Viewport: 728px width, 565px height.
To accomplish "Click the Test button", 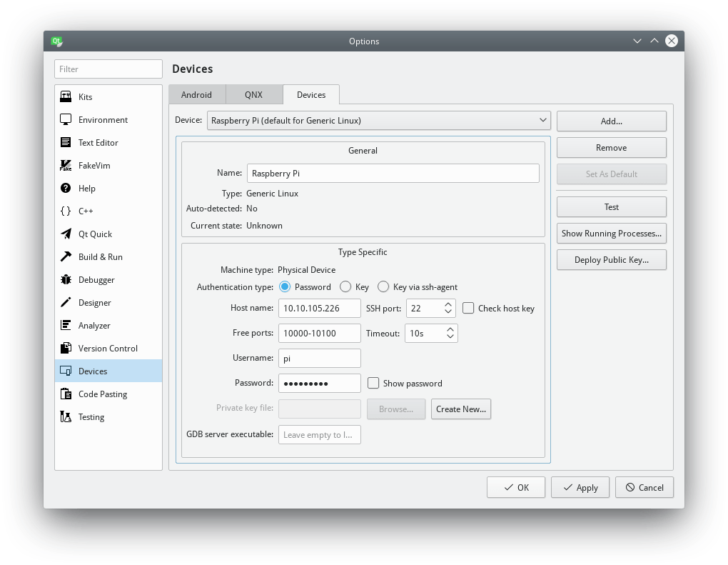I will [612, 206].
